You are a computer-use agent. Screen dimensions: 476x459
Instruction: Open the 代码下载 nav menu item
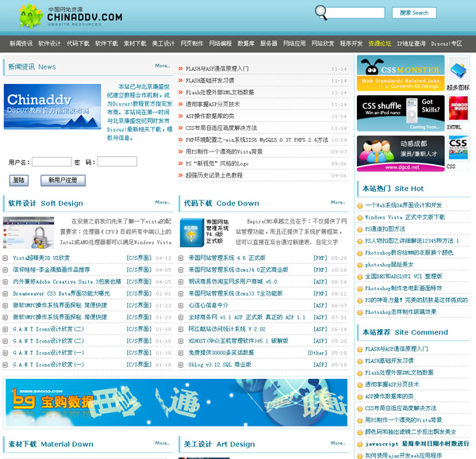click(x=78, y=44)
